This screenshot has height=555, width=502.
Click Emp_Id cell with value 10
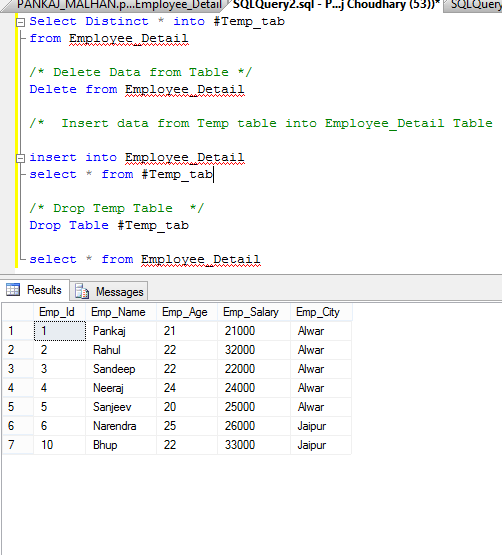pos(59,445)
